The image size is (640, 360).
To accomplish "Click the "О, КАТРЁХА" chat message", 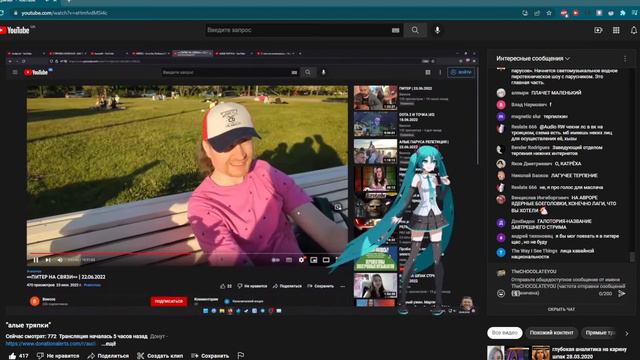I will coord(568,164).
